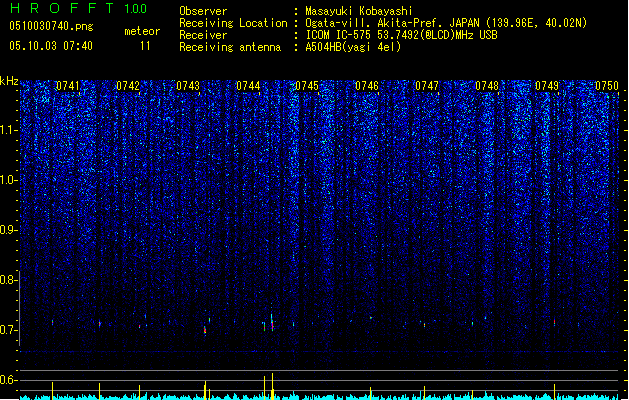Click the HROFFT title text
This screenshot has width=629, height=400.
tap(62, 8)
